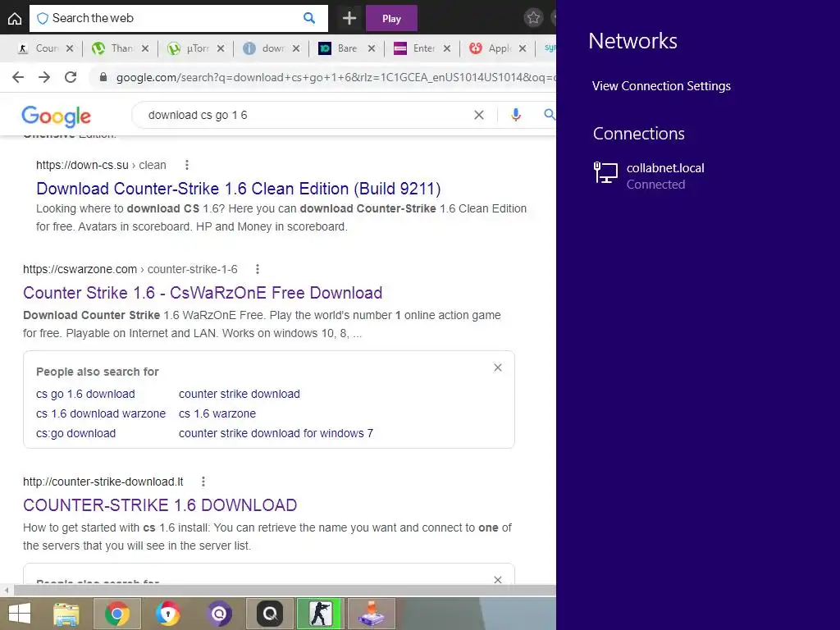Screen dimensions: 840x630
Task: Close the Bare tab
Action: click(x=372, y=48)
